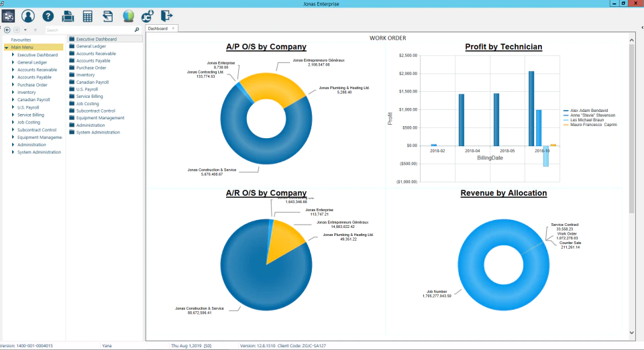The image size is (644, 350).
Task: Open the printer icon in toolbar
Action: click(x=68, y=16)
